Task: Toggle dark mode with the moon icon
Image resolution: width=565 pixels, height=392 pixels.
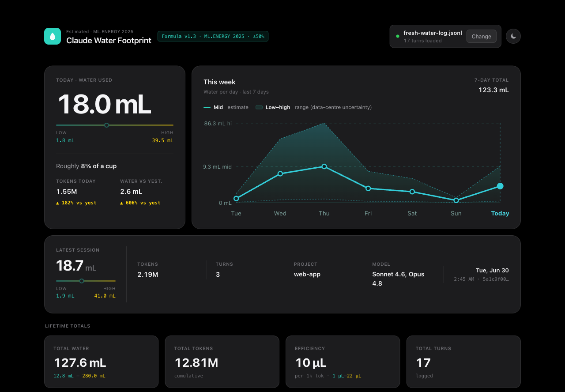Action: click(513, 36)
